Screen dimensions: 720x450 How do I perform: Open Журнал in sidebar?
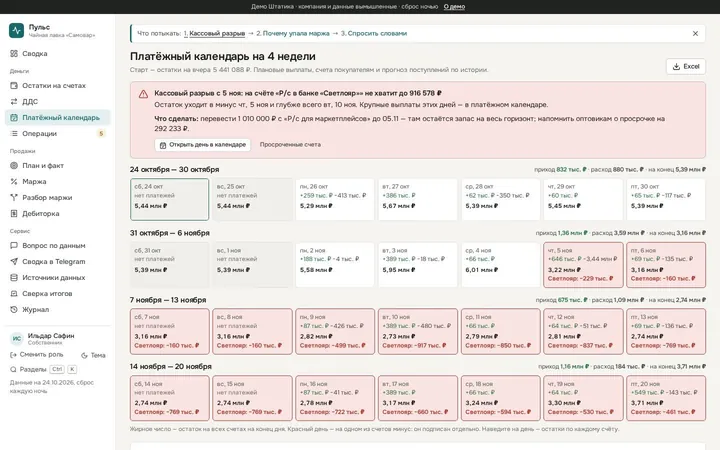click(x=58, y=309)
